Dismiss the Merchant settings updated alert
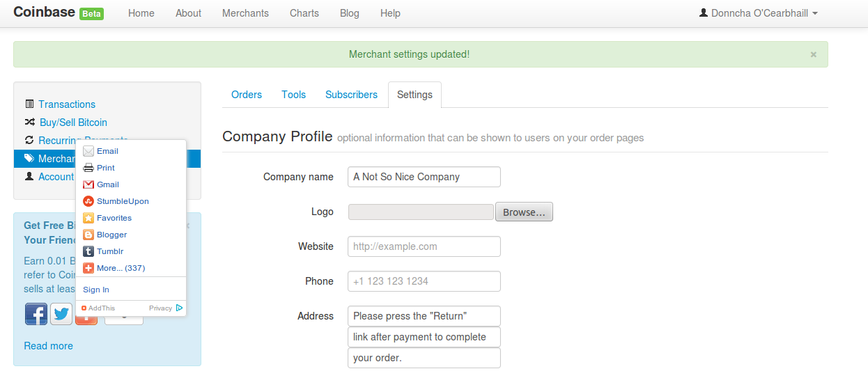The image size is (868, 378). click(813, 54)
